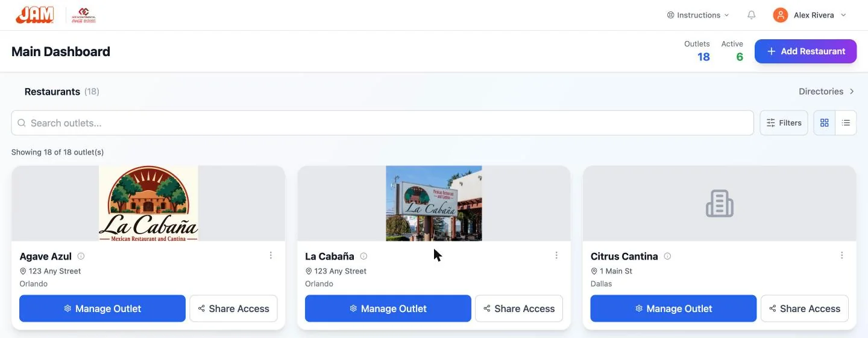This screenshot has width=868, height=338.
Task: Click the "Dallas" city text
Action: (x=602, y=284)
